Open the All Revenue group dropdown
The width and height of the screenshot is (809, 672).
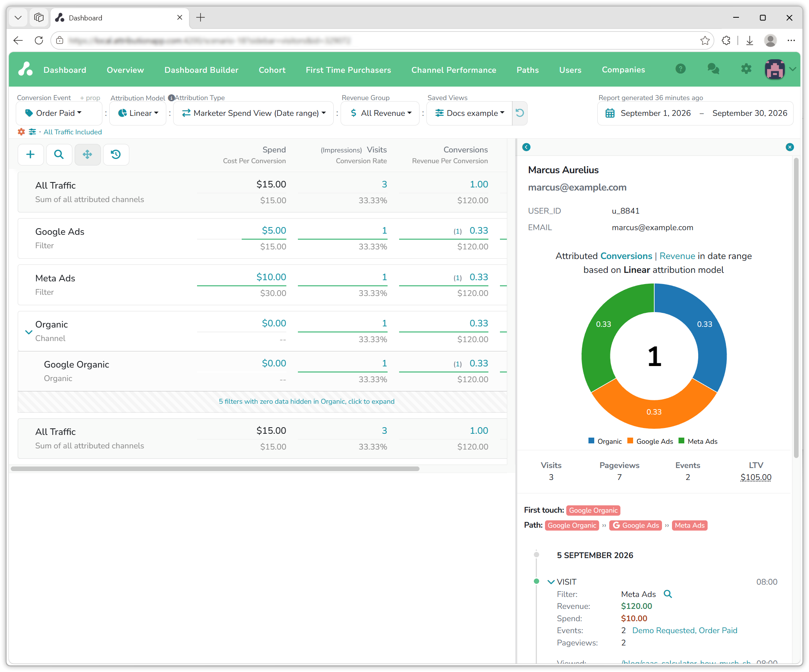click(x=380, y=113)
